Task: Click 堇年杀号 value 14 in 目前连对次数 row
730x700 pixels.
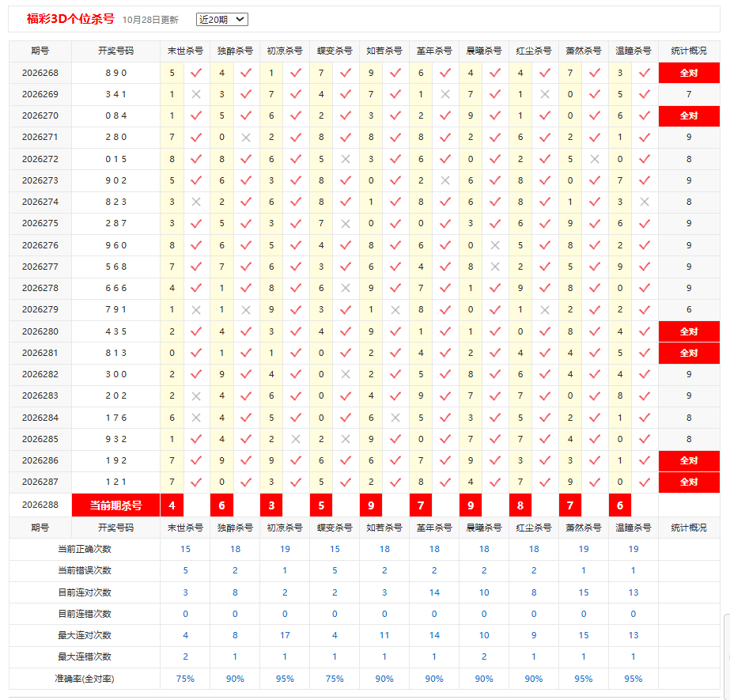Action: (434, 592)
